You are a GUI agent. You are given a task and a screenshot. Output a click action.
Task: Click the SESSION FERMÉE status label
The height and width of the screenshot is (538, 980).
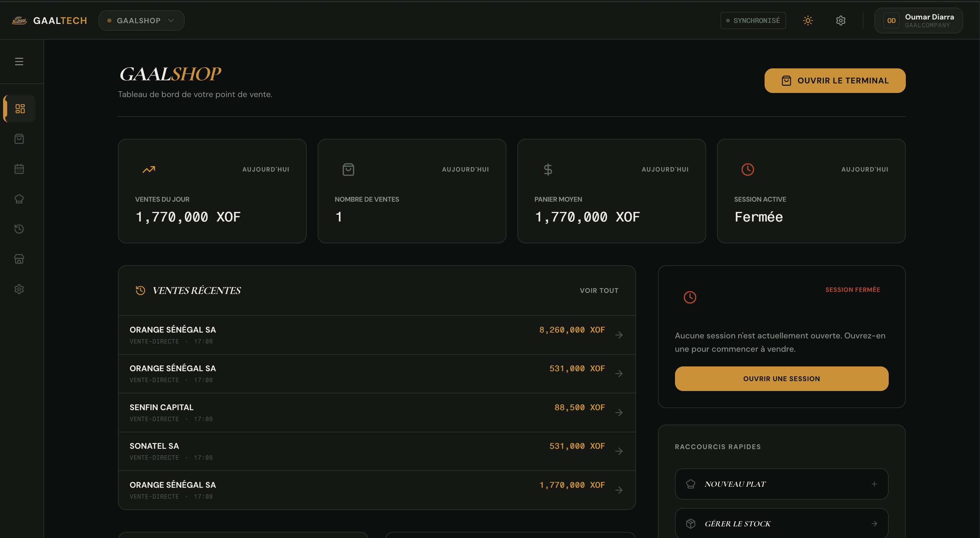coord(852,290)
